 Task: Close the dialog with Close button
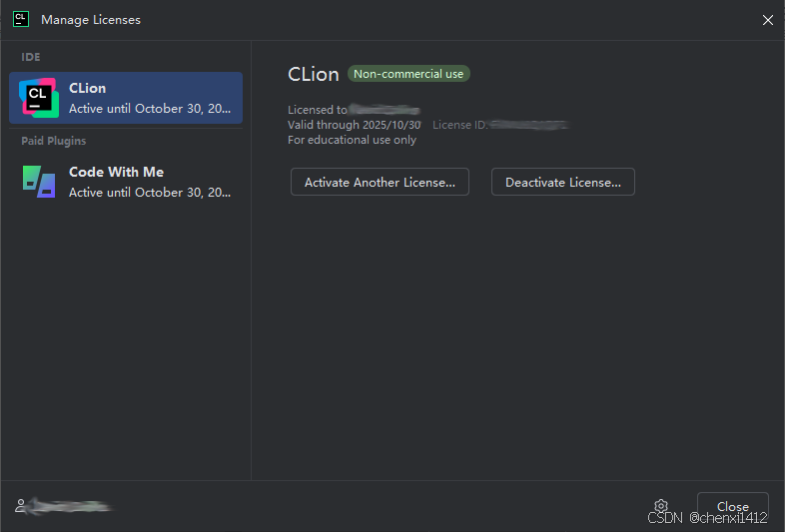732,506
